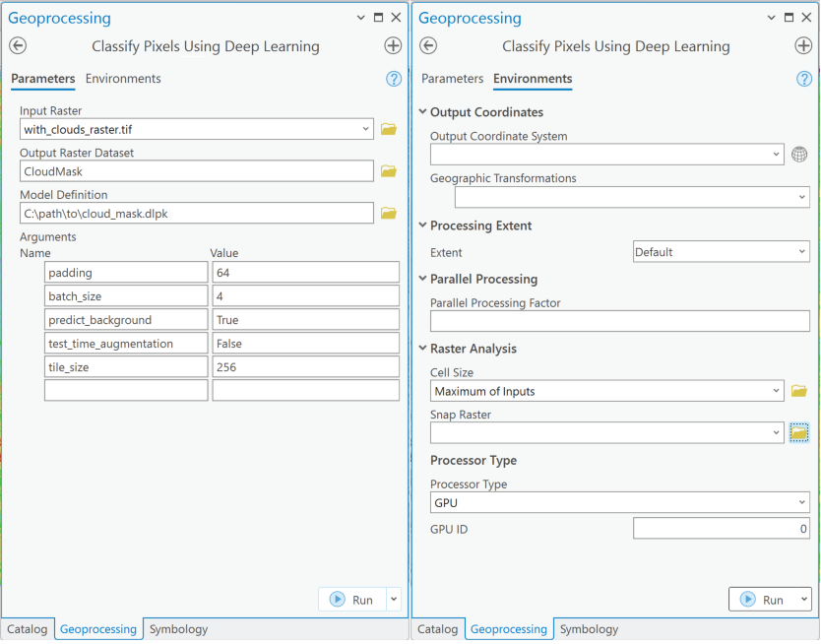Browse for Cell Size raster folder icon
This screenshot has width=821, height=644.
point(798,391)
